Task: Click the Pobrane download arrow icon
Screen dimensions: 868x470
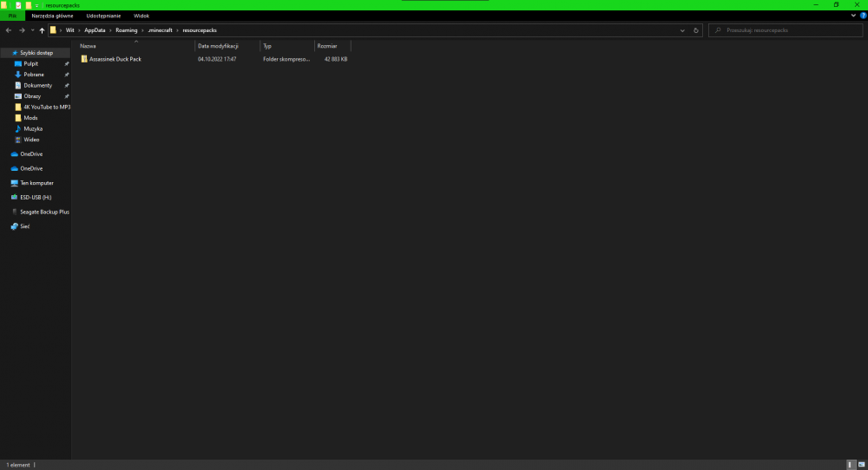Action: (x=17, y=75)
